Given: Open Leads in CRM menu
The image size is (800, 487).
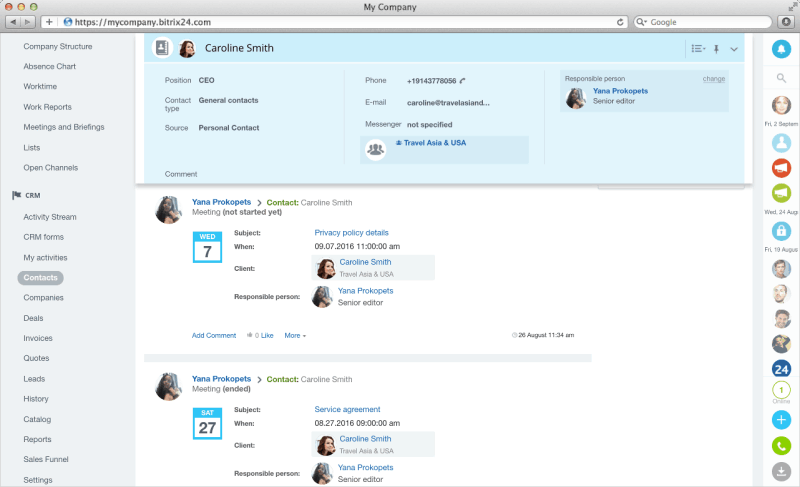Looking at the screenshot, I should pos(34,379).
